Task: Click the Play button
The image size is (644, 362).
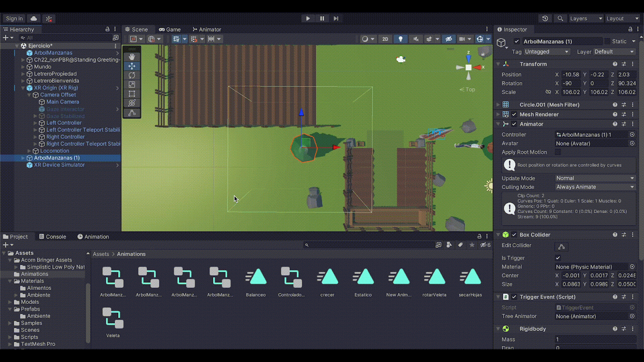Action: tap(308, 19)
